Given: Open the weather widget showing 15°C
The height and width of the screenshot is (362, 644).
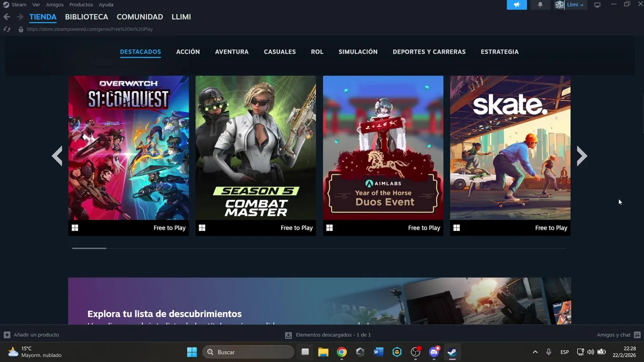Looking at the screenshot, I should [x=35, y=352].
